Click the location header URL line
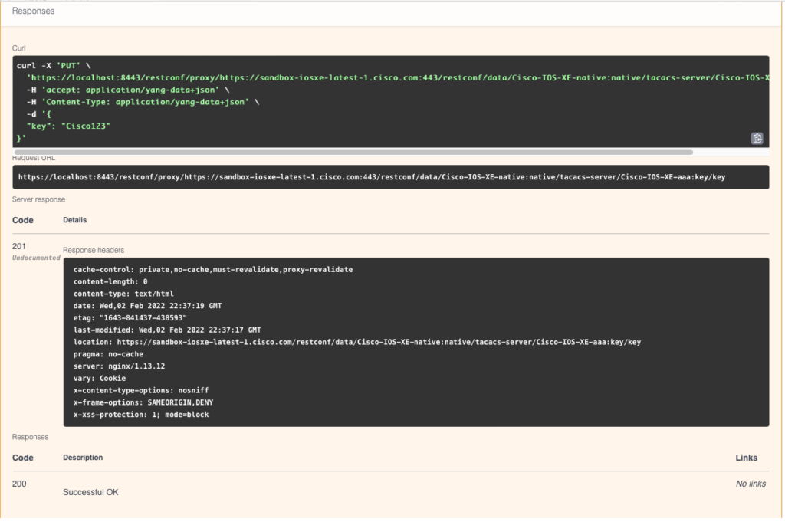The width and height of the screenshot is (785, 532). click(x=357, y=343)
